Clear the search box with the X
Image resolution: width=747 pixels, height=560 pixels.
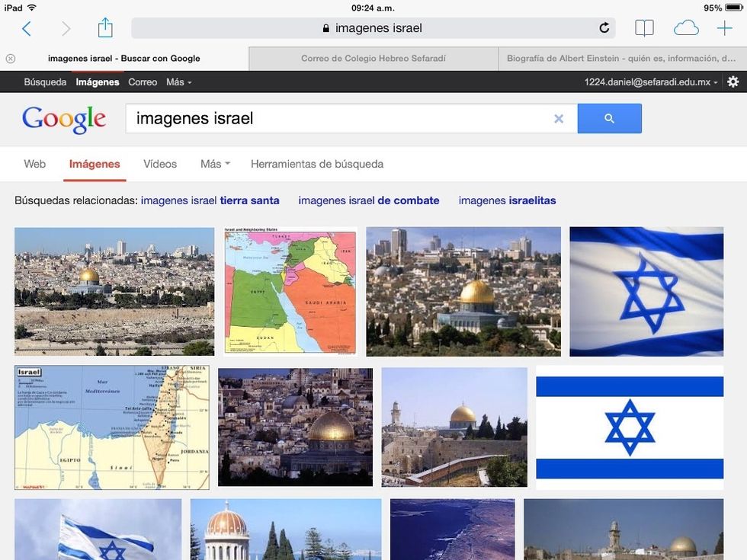click(559, 119)
